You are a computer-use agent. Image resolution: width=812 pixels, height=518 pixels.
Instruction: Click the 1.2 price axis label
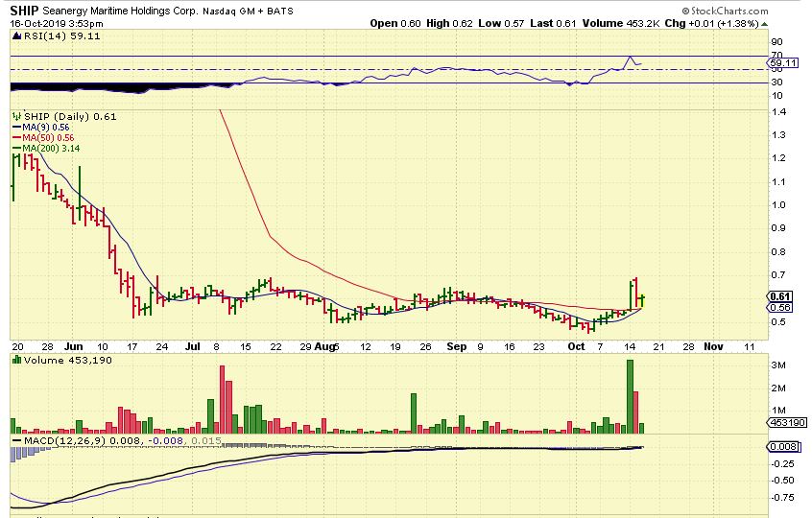tap(778, 158)
